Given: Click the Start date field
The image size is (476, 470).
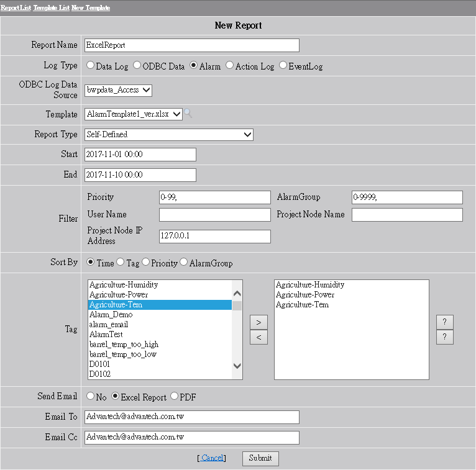Looking at the screenshot, I should pyautogui.click(x=140, y=155).
